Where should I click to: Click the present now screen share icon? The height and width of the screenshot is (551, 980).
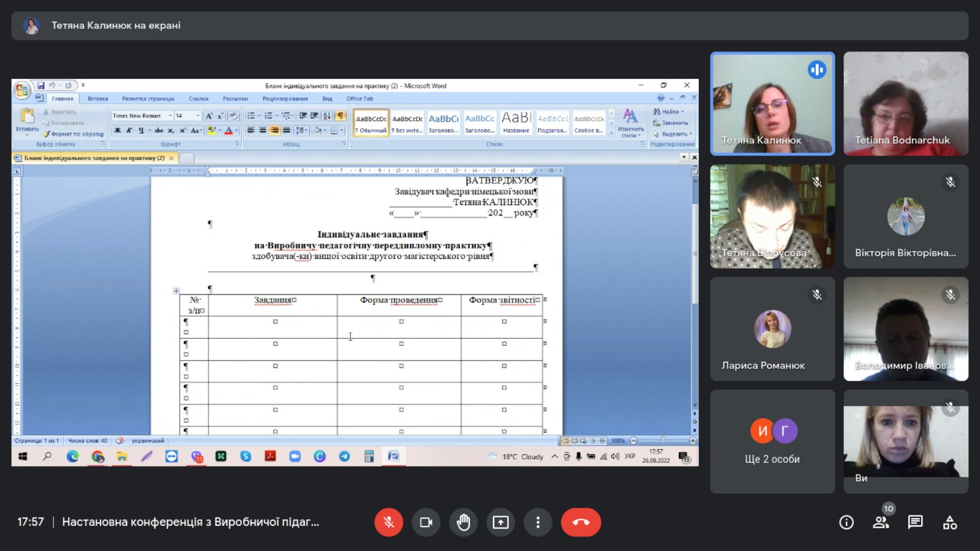(500, 522)
